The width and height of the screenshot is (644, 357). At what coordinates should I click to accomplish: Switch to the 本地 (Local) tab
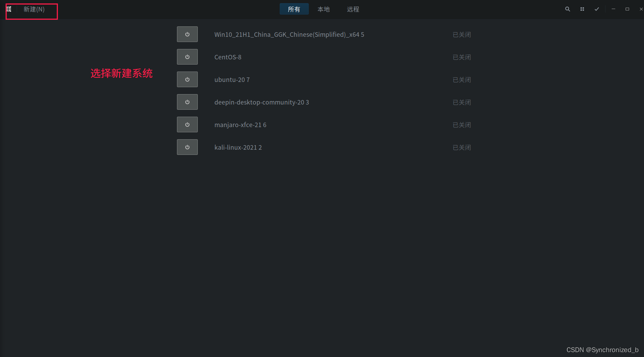(x=323, y=9)
